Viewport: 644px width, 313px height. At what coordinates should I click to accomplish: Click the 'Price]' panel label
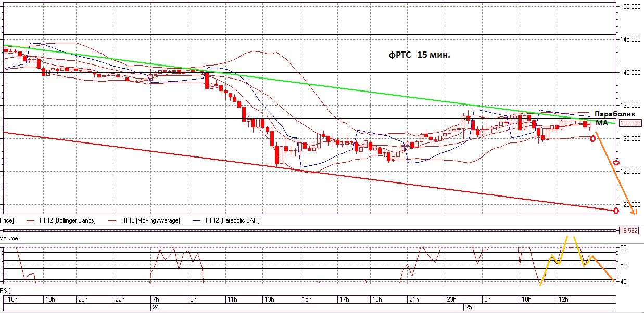click(7, 220)
